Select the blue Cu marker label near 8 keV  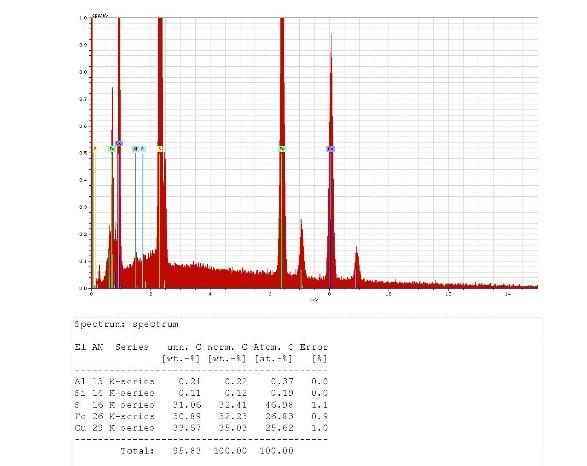coord(331,149)
